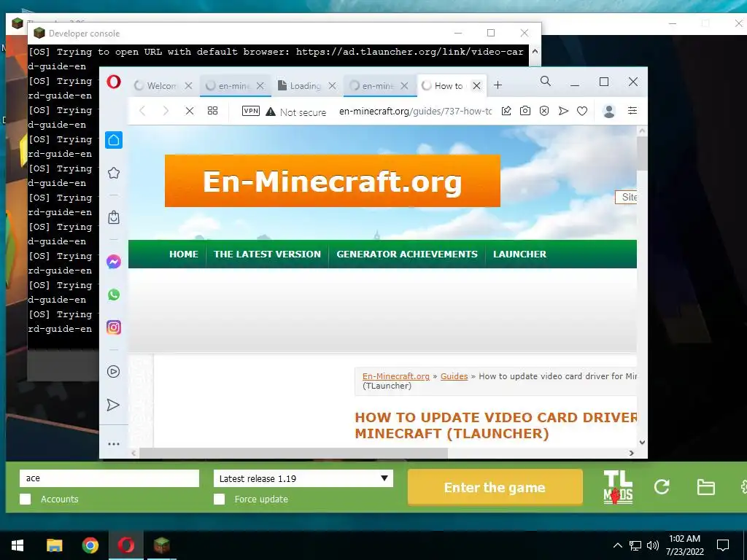Viewport: 747px width, 560px height.
Task: Click Developer console scroll up arrow
Action: tap(535, 52)
